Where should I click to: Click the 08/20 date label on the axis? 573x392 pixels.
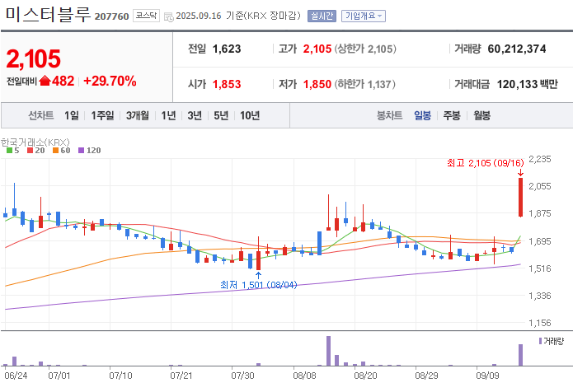(365, 376)
